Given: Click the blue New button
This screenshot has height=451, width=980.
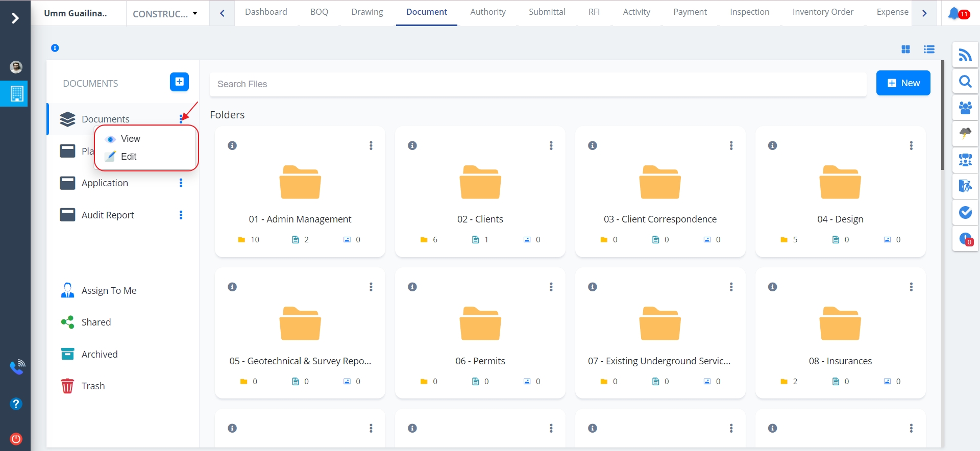Looking at the screenshot, I should coord(903,83).
